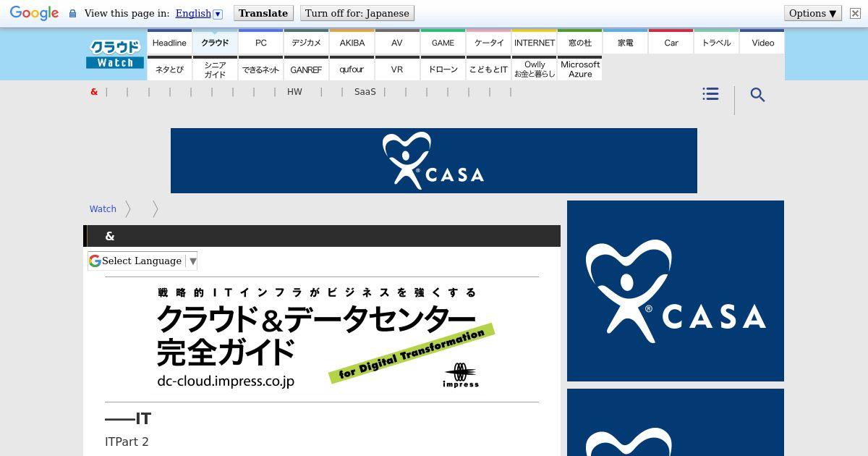The image size is (868, 456).
Task: Open the 窓の杜 tab
Action: pos(580,43)
